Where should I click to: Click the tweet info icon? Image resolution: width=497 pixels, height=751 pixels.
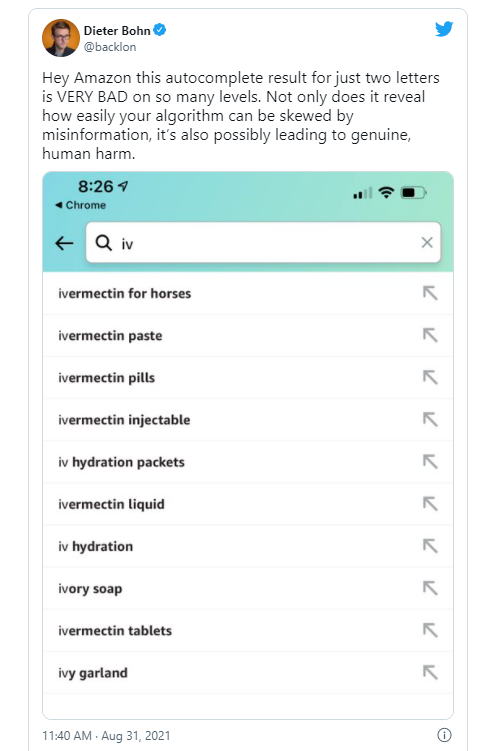click(x=444, y=735)
